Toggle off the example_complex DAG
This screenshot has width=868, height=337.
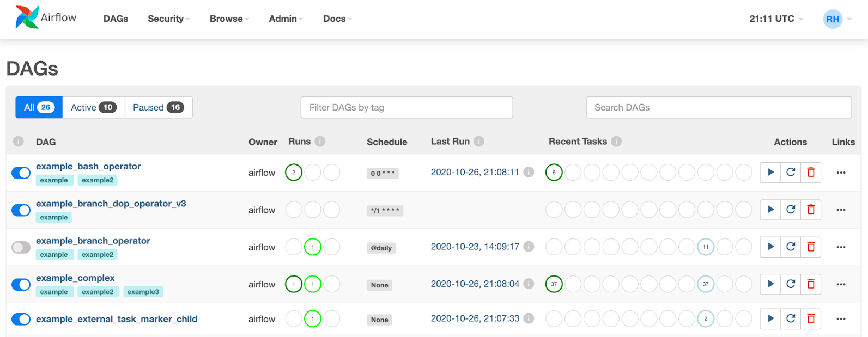tap(21, 284)
